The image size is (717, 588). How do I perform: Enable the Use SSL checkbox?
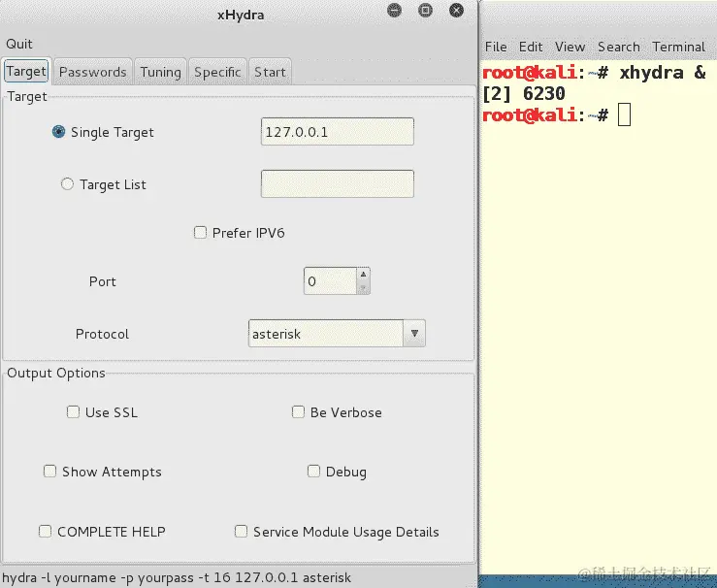pyautogui.click(x=73, y=412)
